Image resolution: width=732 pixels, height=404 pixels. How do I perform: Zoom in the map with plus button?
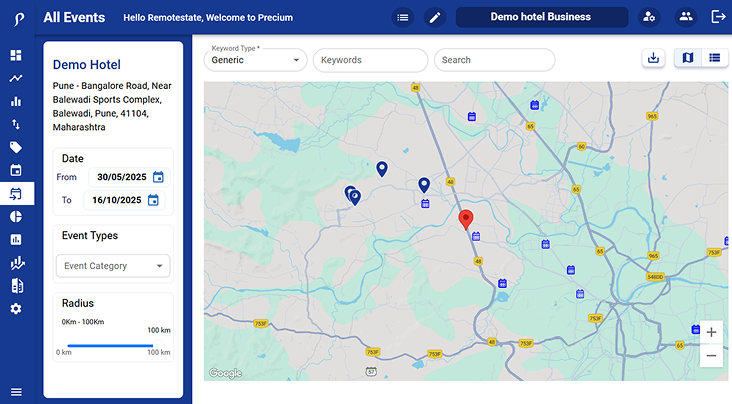click(711, 333)
